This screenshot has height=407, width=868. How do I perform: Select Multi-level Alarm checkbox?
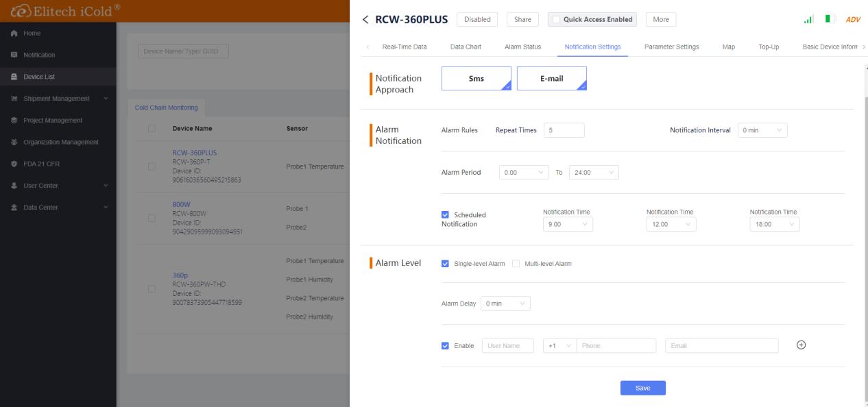tap(516, 263)
